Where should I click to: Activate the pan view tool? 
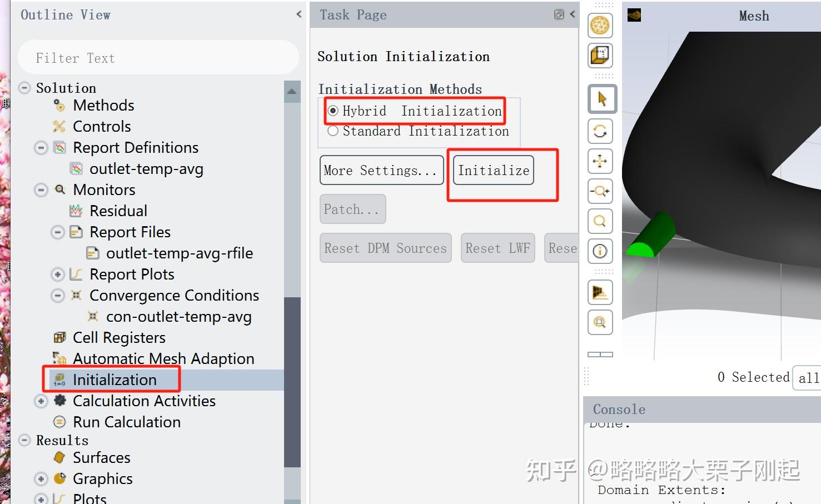pos(600,162)
